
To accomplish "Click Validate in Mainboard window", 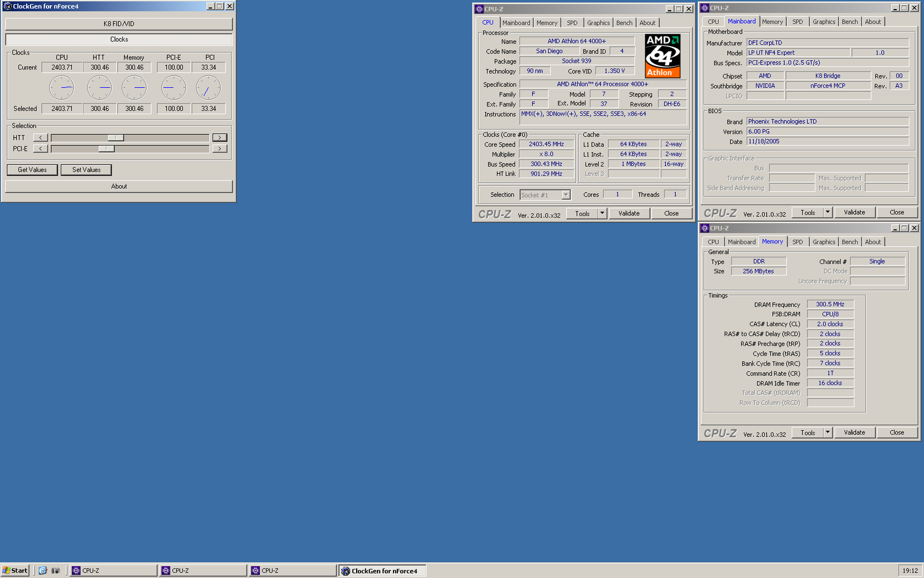I will [854, 212].
